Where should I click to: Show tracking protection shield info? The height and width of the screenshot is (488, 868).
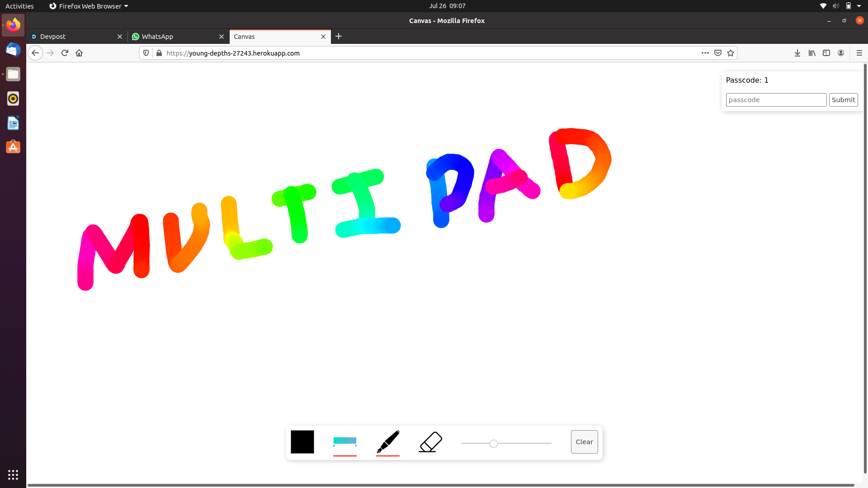(146, 53)
